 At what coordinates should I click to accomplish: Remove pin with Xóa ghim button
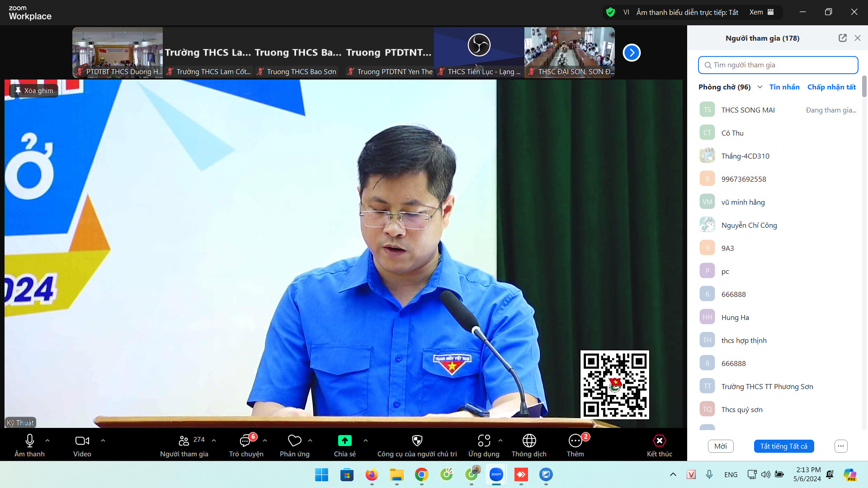[x=34, y=91]
